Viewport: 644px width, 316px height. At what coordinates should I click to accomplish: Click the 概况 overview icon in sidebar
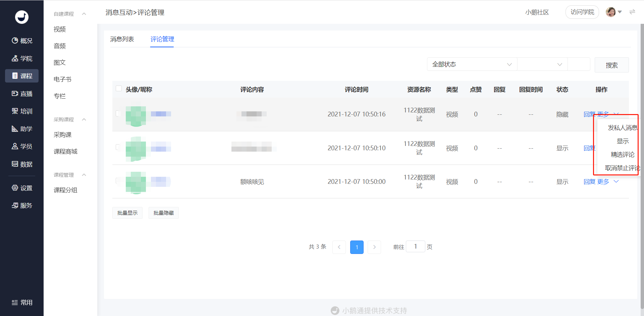click(15, 41)
